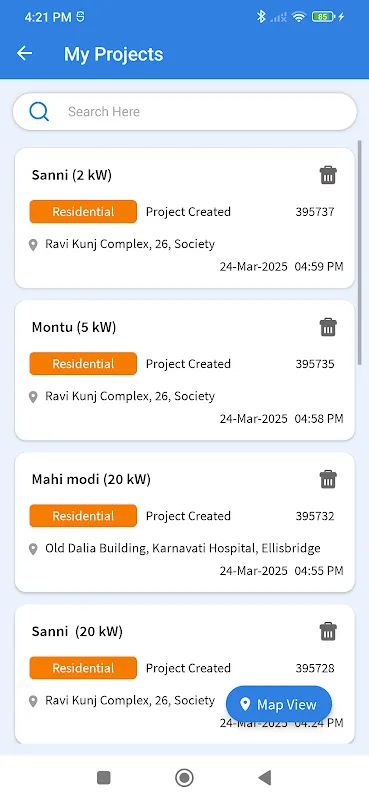Delete the Sanni (20 kW) project
369x800 pixels.
[x=328, y=632]
